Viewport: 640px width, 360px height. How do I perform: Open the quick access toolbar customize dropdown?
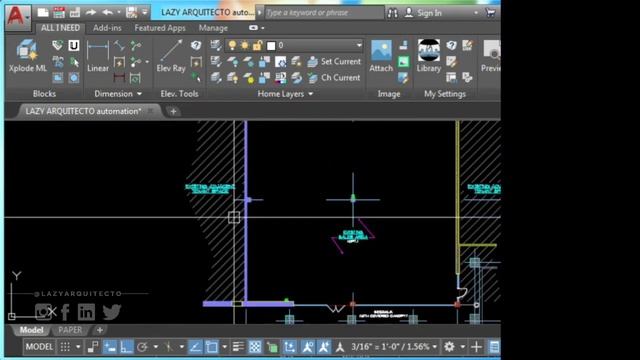click(x=144, y=13)
